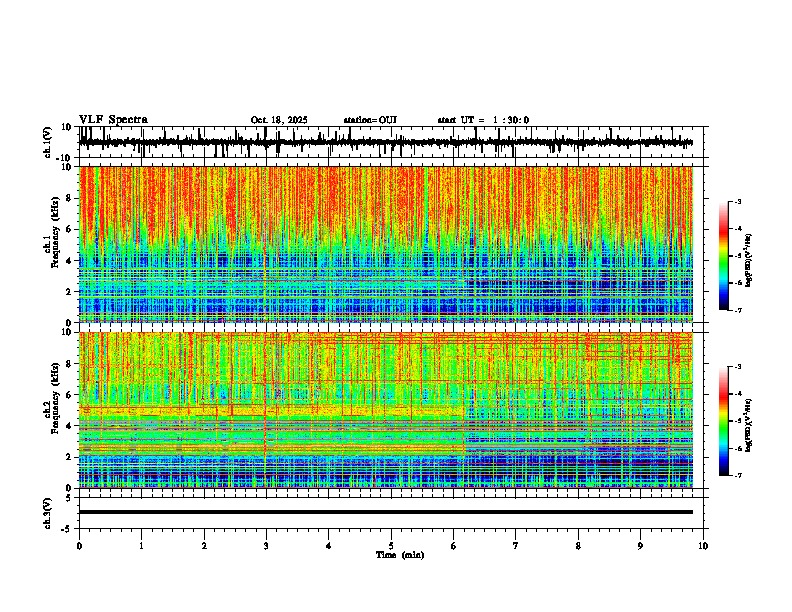Click the 'Time (min)' axis title
Image resolution: width=792 pixels, height=612 pixels.
[400, 555]
